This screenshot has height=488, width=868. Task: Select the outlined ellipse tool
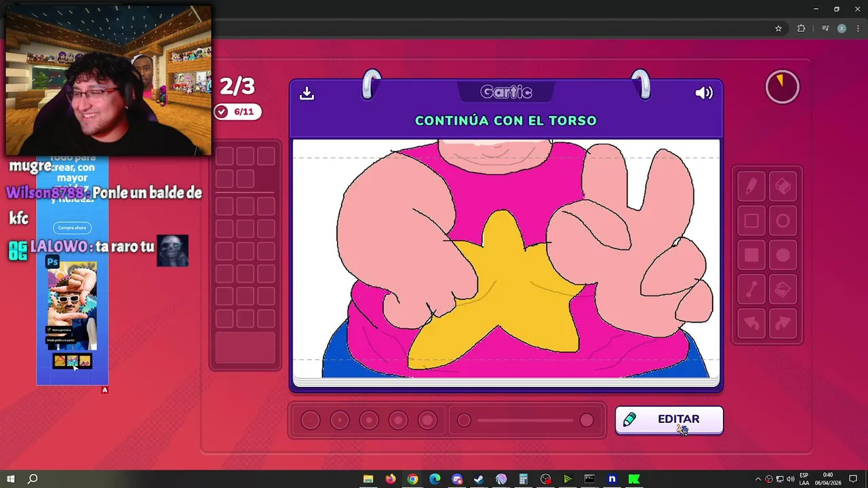tap(783, 221)
